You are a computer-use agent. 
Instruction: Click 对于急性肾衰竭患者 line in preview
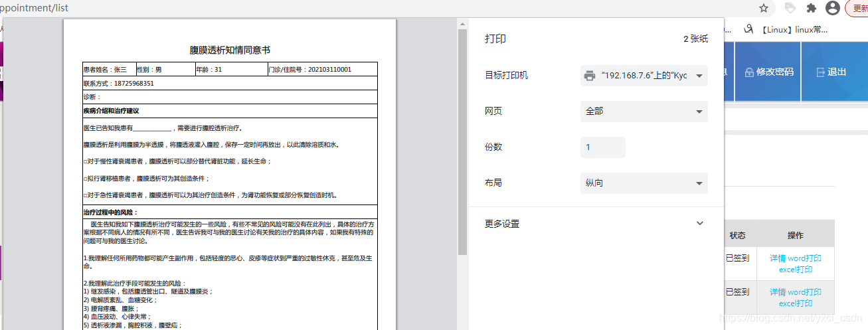pyautogui.click(x=210, y=195)
